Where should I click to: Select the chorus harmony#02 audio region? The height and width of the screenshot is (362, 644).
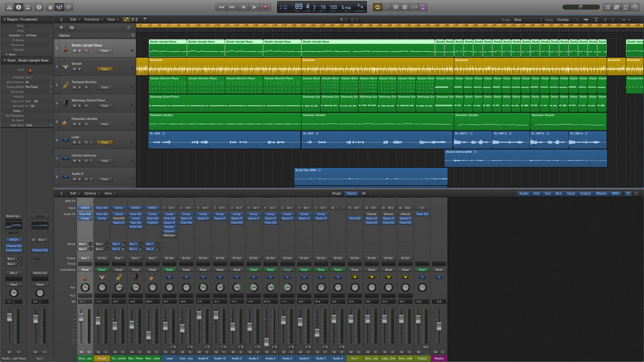click(x=525, y=158)
